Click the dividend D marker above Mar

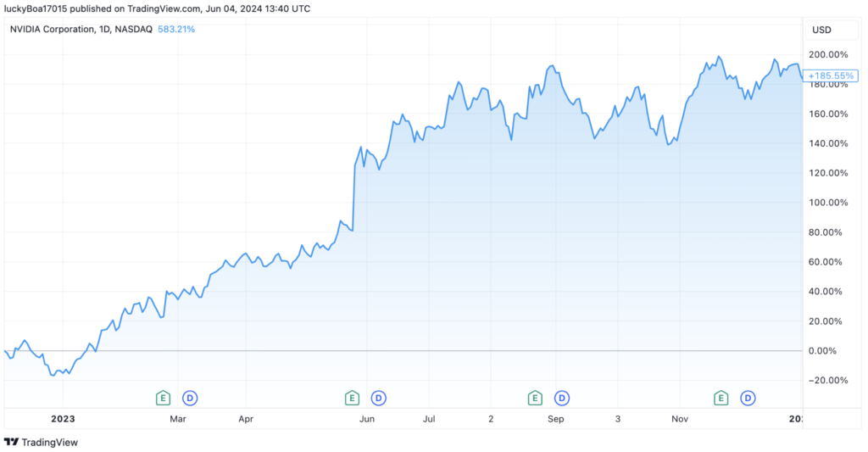190,397
